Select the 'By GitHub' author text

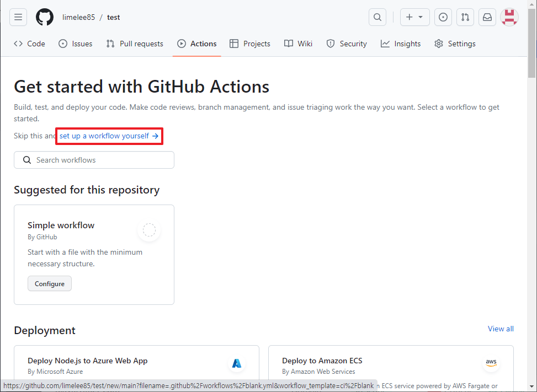(x=42, y=237)
